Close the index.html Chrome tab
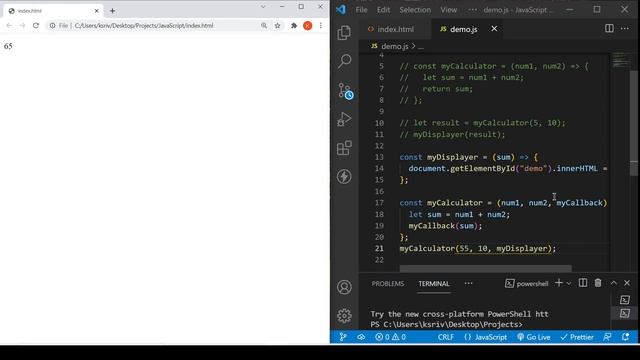Image resolution: width=640 pixels, height=360 pixels. pos(97,11)
